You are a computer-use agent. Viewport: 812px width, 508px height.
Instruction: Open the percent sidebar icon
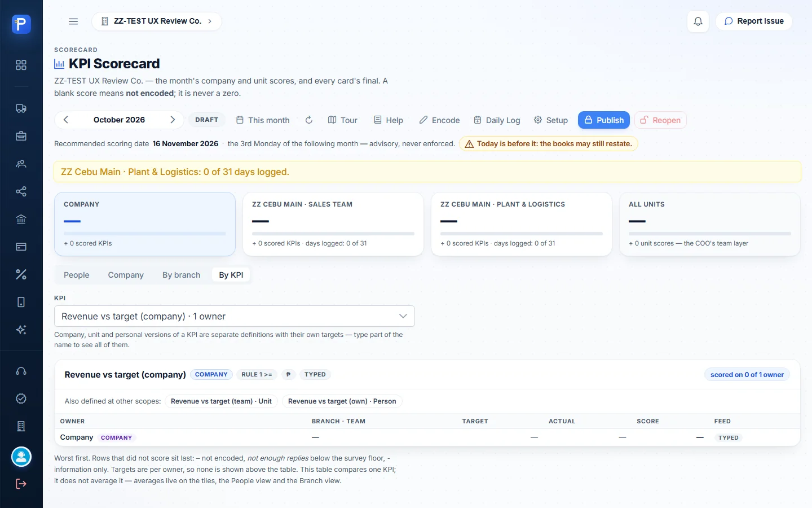click(21, 274)
